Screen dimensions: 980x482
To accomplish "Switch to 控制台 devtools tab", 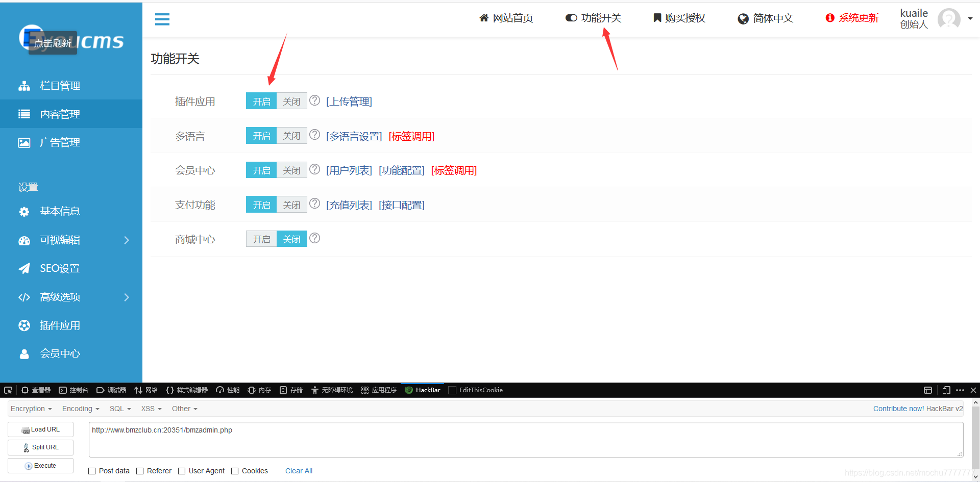I will pyautogui.click(x=74, y=390).
